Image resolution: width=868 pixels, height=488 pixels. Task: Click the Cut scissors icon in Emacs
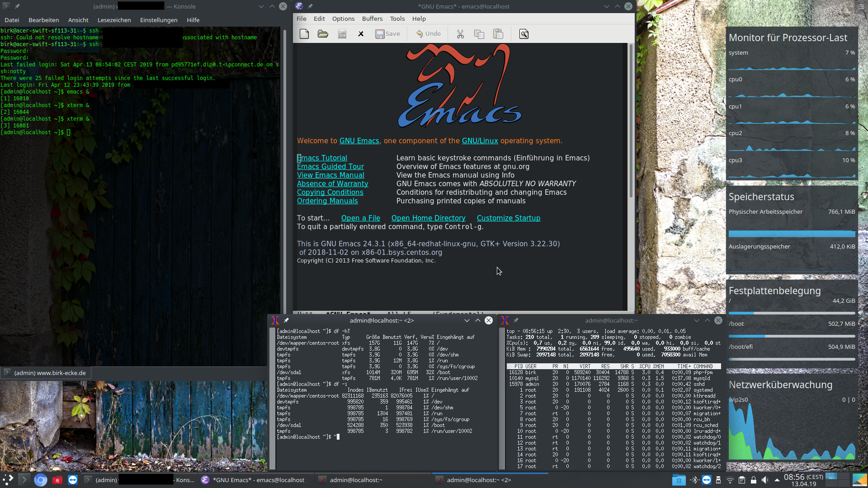pyautogui.click(x=460, y=34)
